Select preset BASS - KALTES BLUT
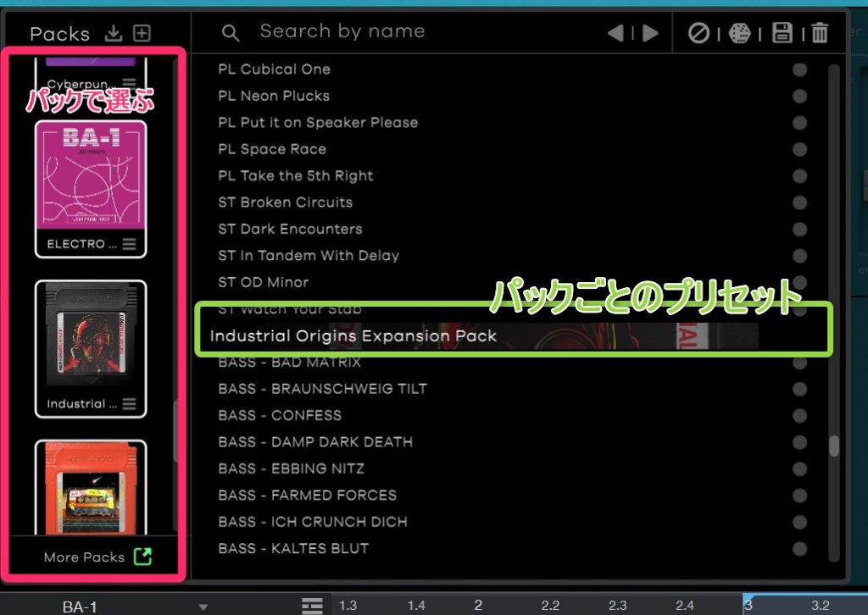This screenshot has height=615, width=868. coord(293,548)
